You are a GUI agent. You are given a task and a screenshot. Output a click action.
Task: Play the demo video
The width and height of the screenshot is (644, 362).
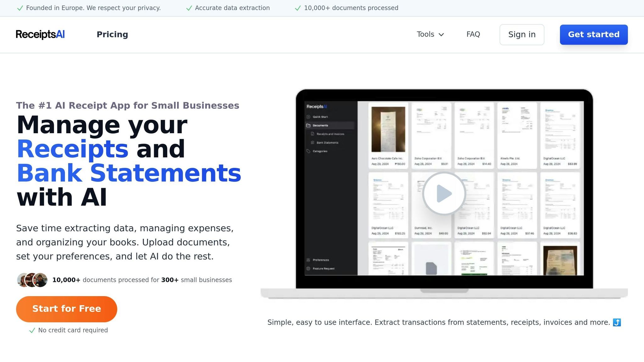(x=444, y=194)
